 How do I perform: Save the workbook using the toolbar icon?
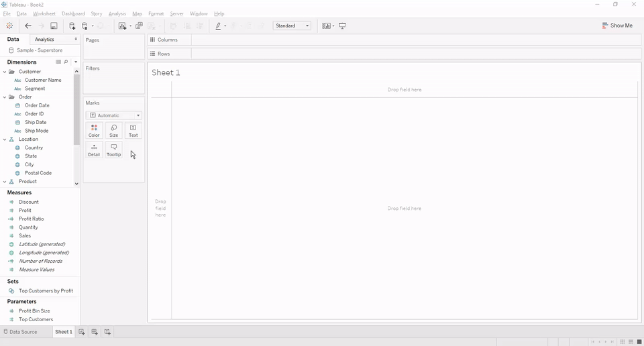pyautogui.click(x=54, y=26)
